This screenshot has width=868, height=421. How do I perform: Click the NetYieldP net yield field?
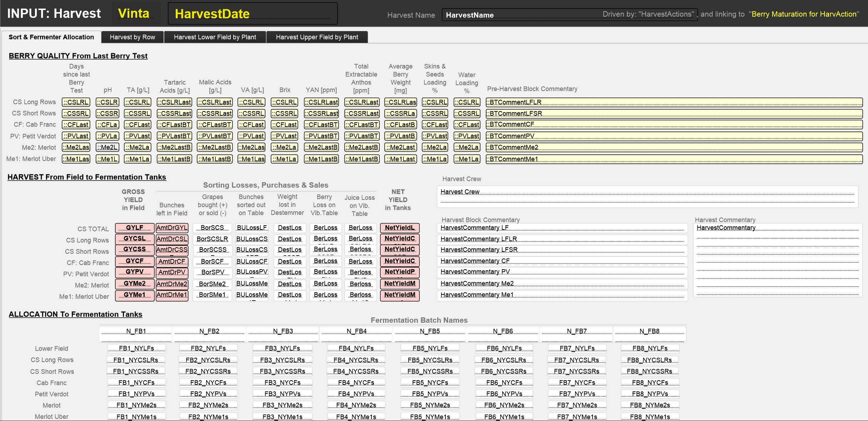[x=400, y=272]
